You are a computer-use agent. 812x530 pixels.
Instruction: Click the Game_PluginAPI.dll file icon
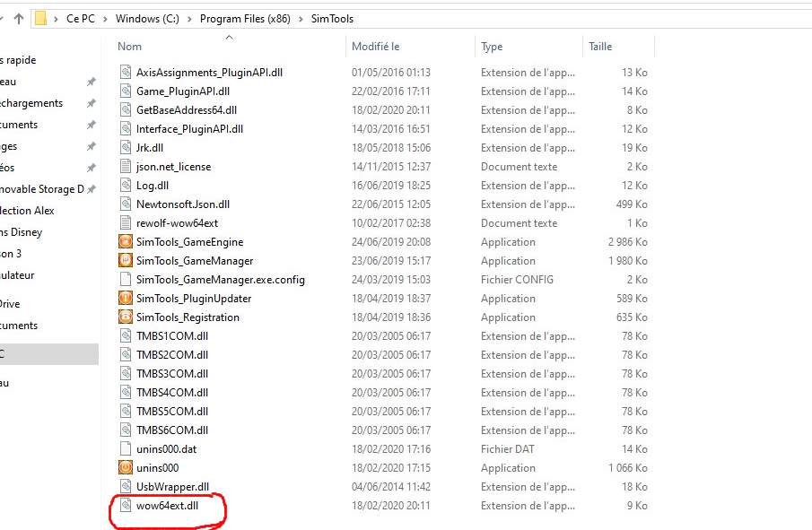pyautogui.click(x=126, y=91)
